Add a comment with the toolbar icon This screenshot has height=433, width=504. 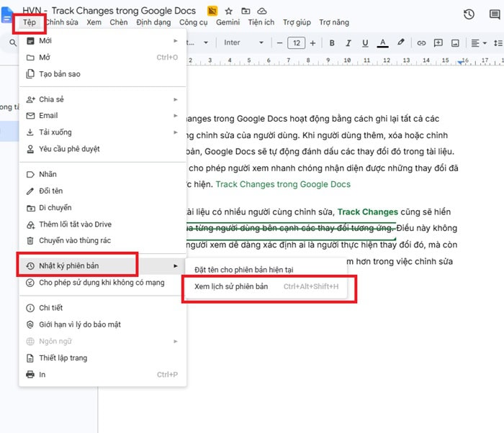438,42
